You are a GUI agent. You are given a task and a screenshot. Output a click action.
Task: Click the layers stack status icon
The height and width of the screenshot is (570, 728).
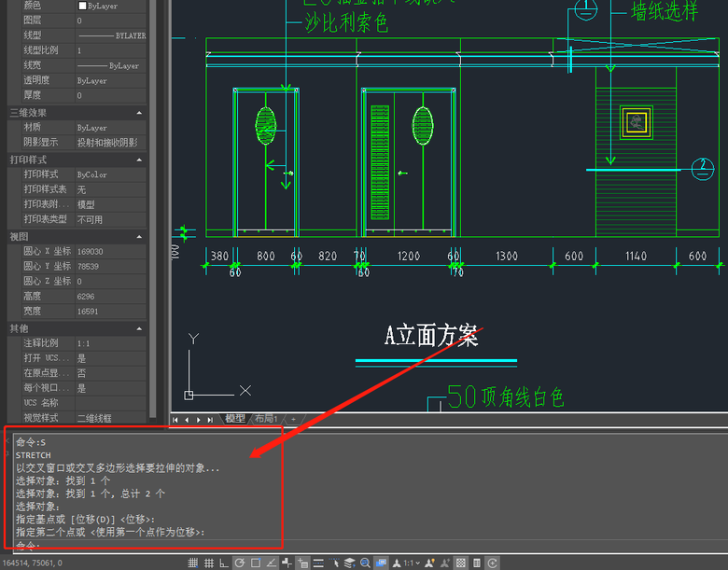(349, 563)
